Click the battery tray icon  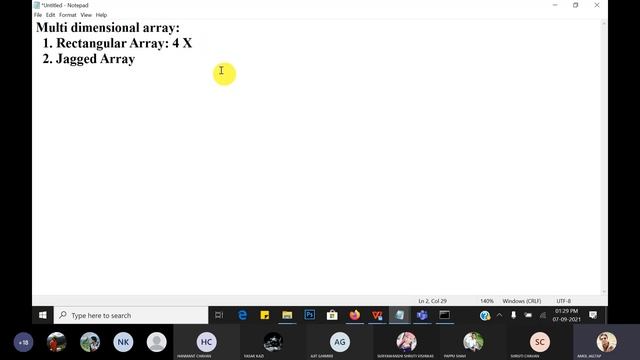[528, 315]
